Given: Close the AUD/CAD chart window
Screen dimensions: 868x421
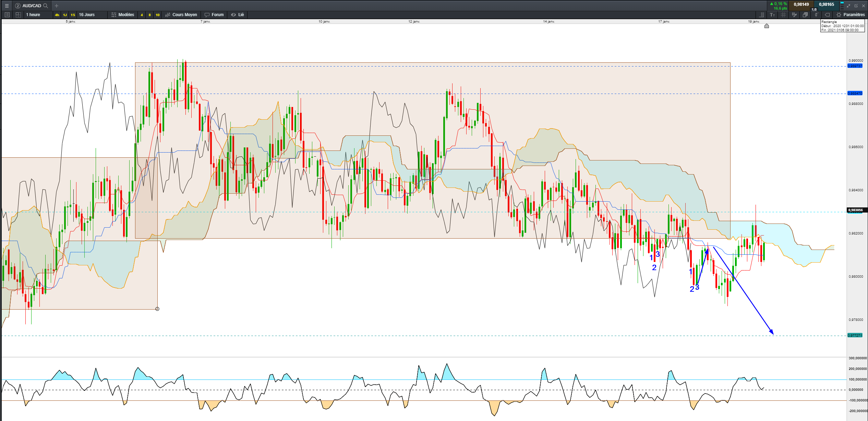Looking at the screenshot, I should click(x=864, y=6).
